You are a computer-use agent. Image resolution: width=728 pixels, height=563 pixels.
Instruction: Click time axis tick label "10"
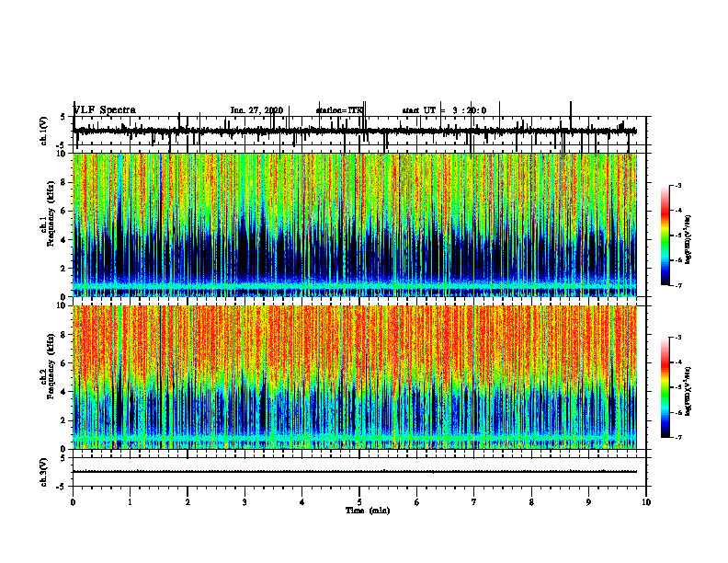click(646, 502)
